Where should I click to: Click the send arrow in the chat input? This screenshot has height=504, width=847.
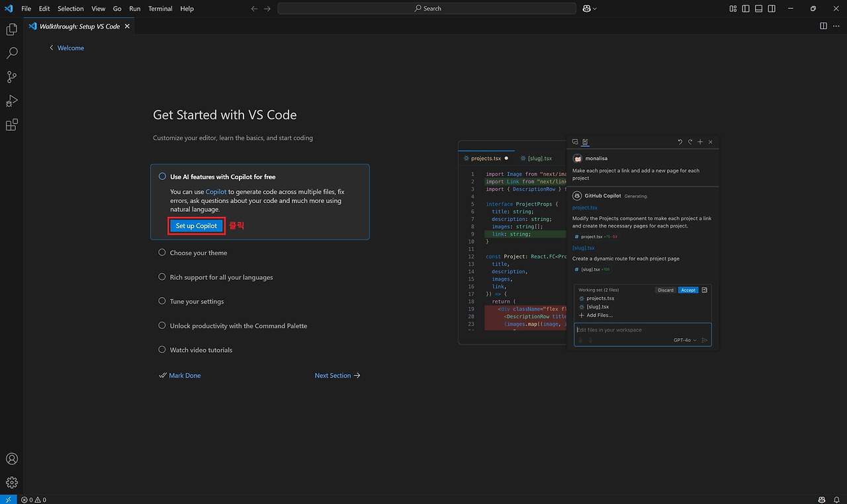pyautogui.click(x=704, y=340)
